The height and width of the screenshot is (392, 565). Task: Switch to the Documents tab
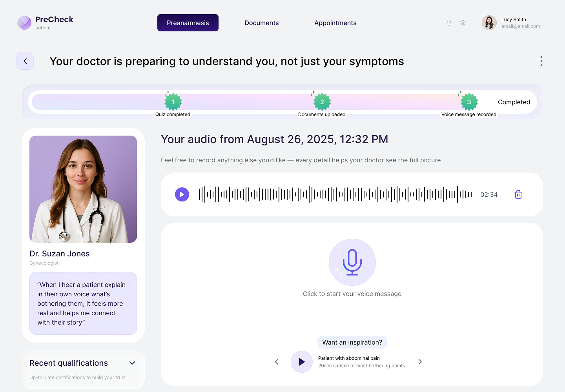pyautogui.click(x=261, y=23)
